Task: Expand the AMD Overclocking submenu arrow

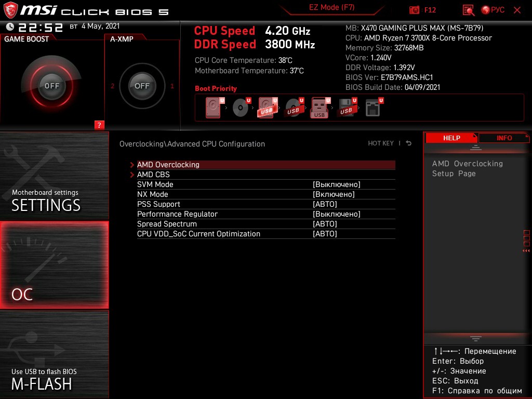Action: click(132, 165)
